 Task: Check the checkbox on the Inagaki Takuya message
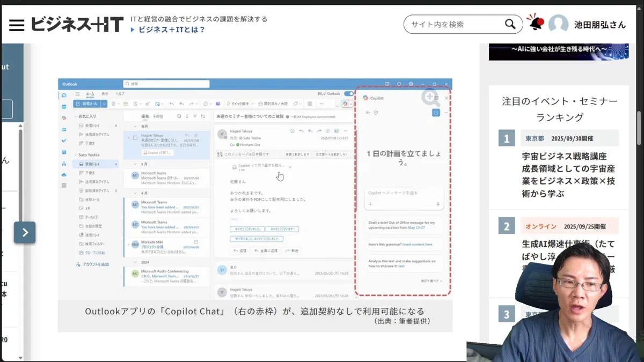click(x=135, y=138)
